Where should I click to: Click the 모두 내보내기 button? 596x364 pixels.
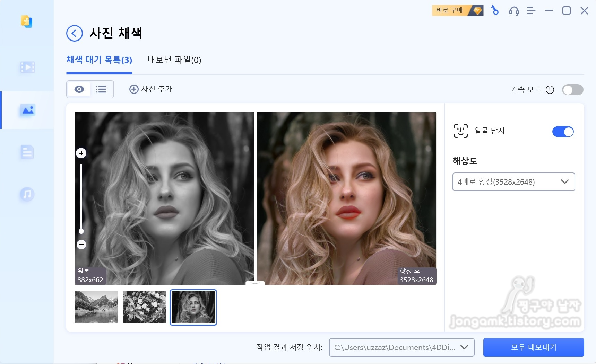point(534,347)
